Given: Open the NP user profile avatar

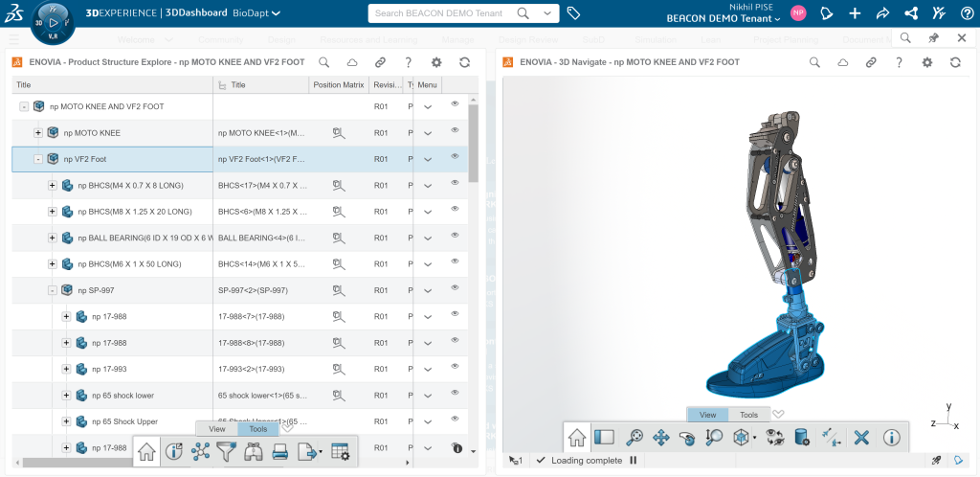Looking at the screenshot, I should (798, 13).
